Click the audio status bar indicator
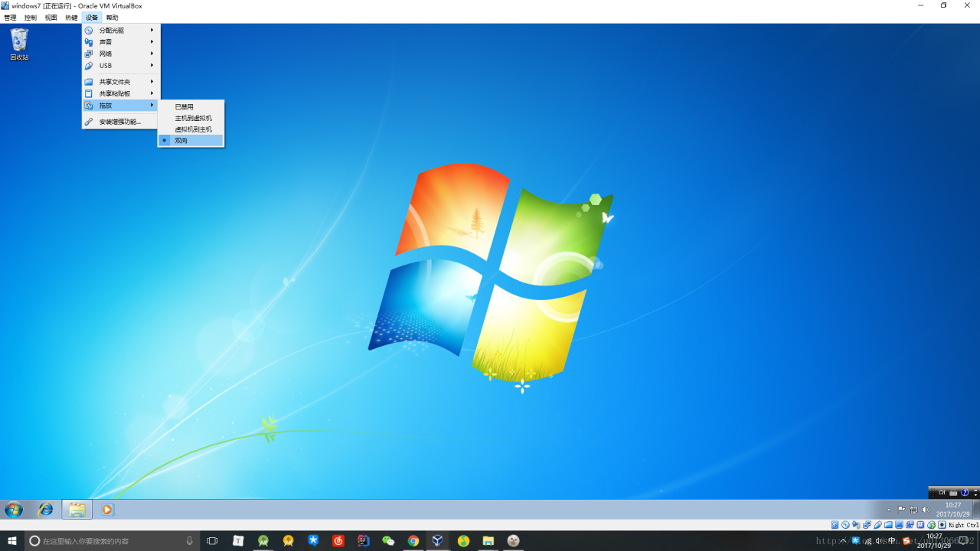The width and height of the screenshot is (980, 551). 856,525
